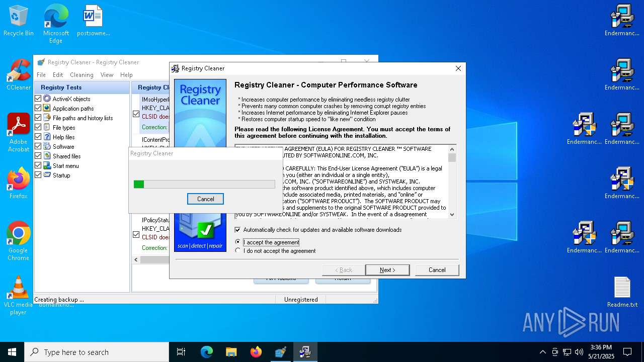644x362 pixels.
Task: Open the notification center icon
Action: (x=627, y=352)
